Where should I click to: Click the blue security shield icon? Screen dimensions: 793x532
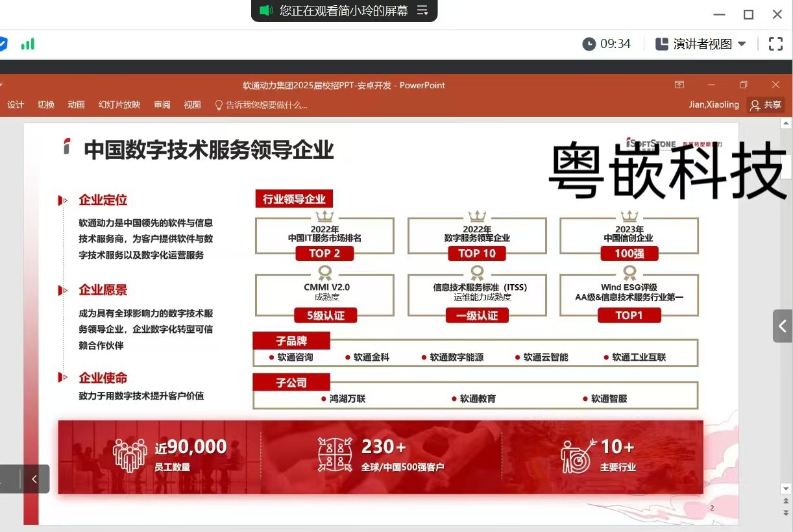pyautogui.click(x=3, y=44)
